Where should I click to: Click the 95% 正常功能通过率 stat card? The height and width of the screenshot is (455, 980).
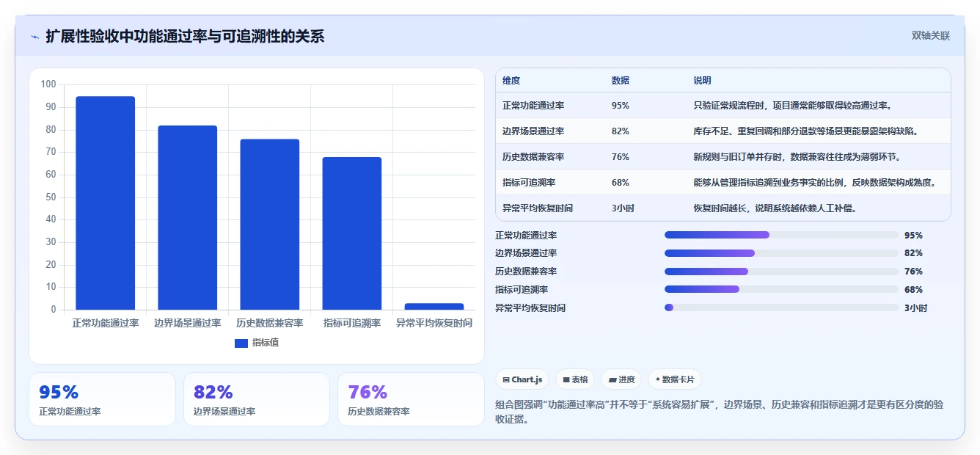pos(102,399)
